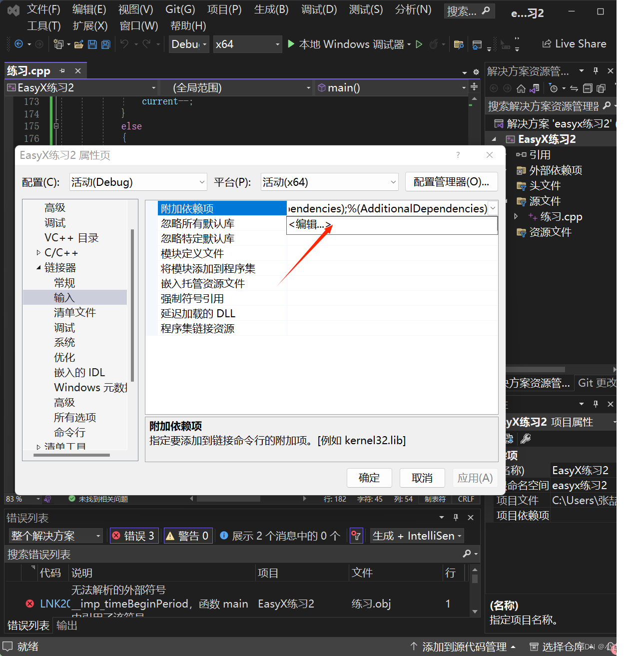The image size is (644, 656).
Task: Select 外部依赖项 in Solution Explorer
Action: tap(556, 170)
